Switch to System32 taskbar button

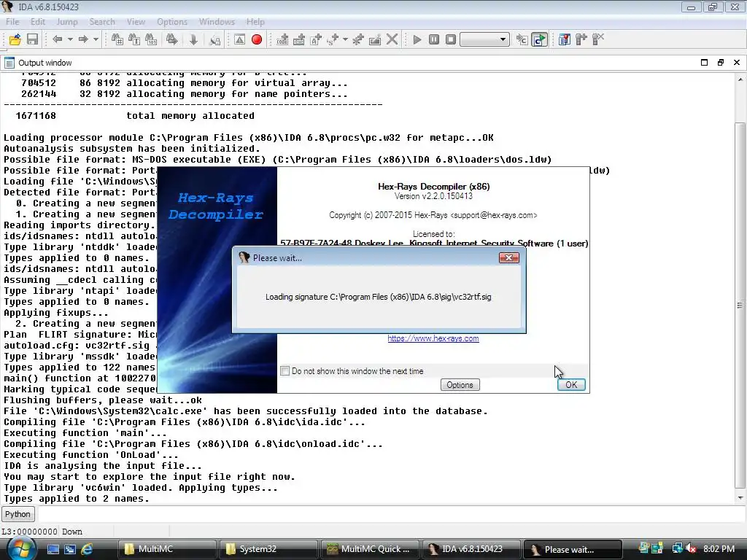coord(268,549)
